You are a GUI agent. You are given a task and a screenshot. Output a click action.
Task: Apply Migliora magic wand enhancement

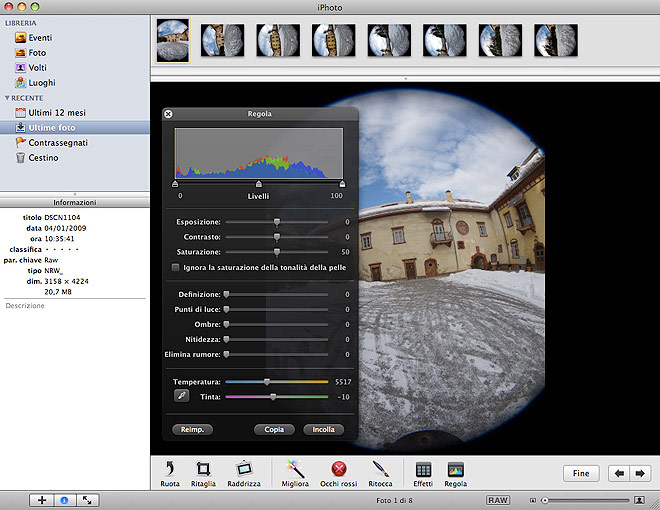coord(295,473)
